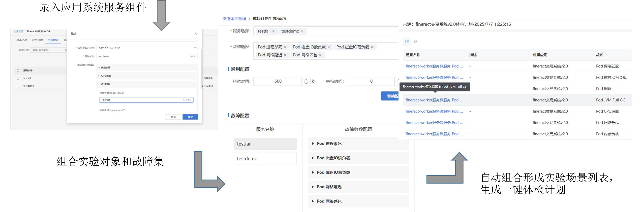The image size is (644, 212).
Task: Remove the Pod 进程杀死 fault tag
Action: pyautogui.click(x=285, y=47)
